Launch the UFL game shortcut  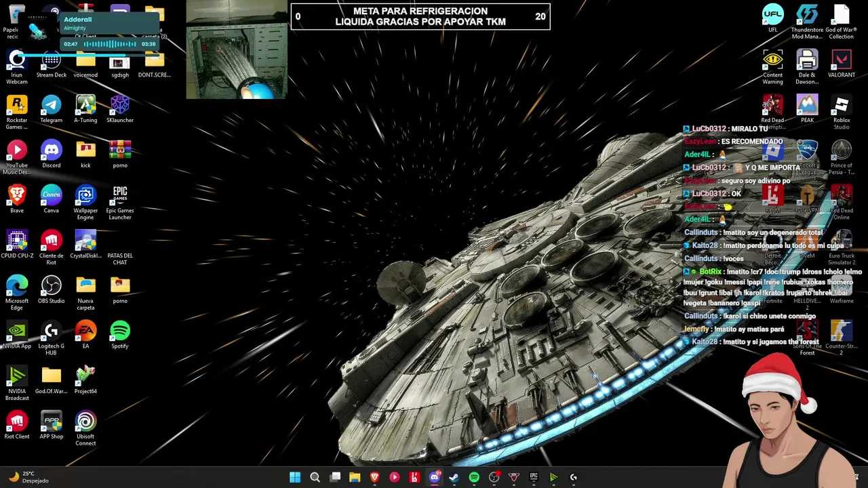point(773,19)
